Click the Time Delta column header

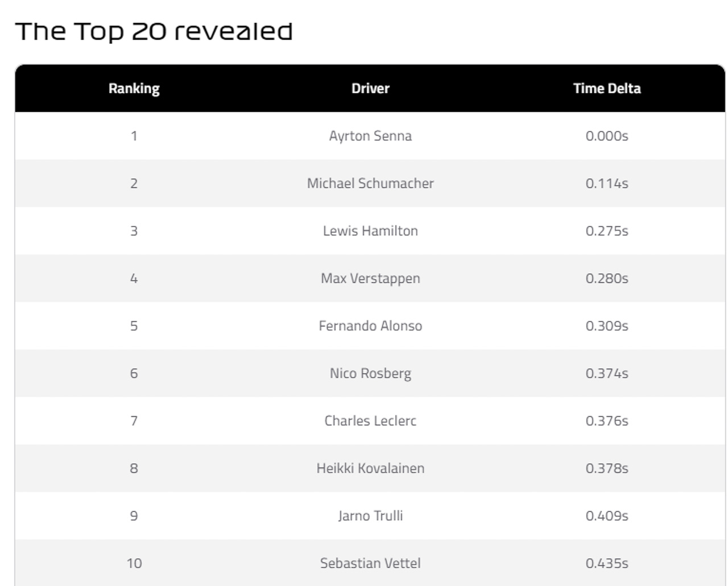point(607,89)
